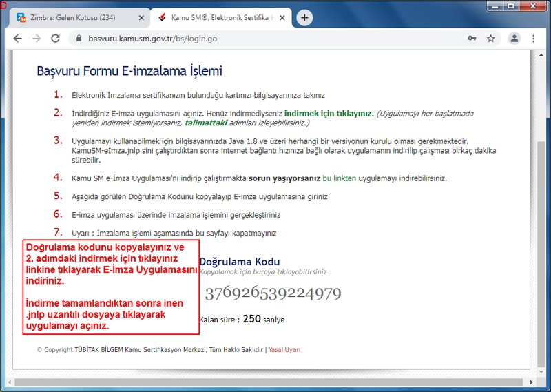
Task: Bookmark this page with the star
Action: click(490, 39)
